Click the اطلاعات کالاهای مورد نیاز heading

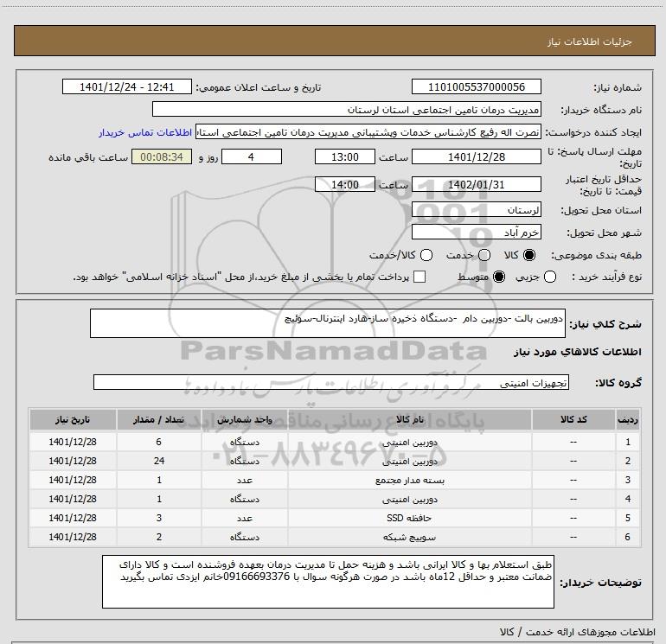[577, 352]
